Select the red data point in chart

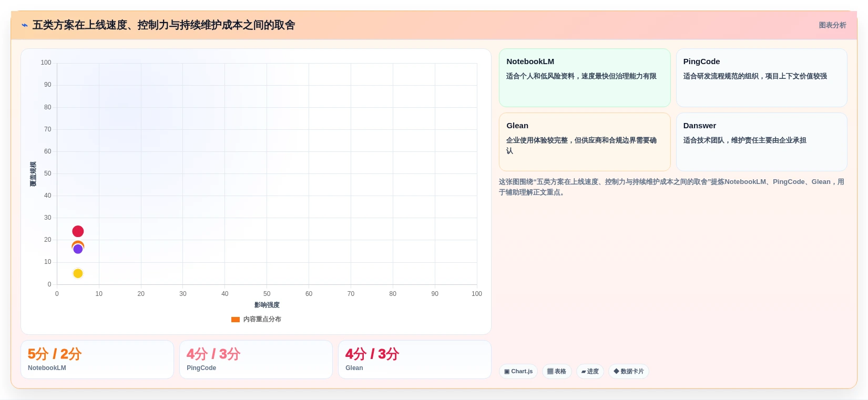click(78, 231)
